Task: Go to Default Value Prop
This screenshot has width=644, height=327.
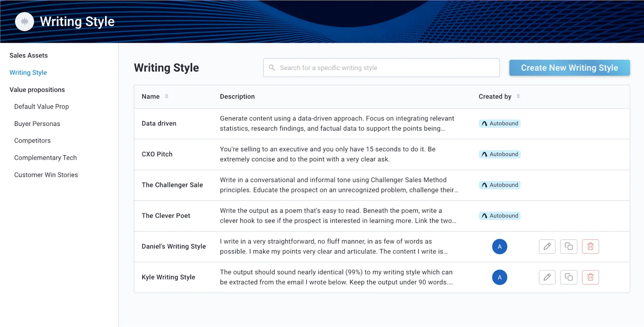Action: point(41,107)
